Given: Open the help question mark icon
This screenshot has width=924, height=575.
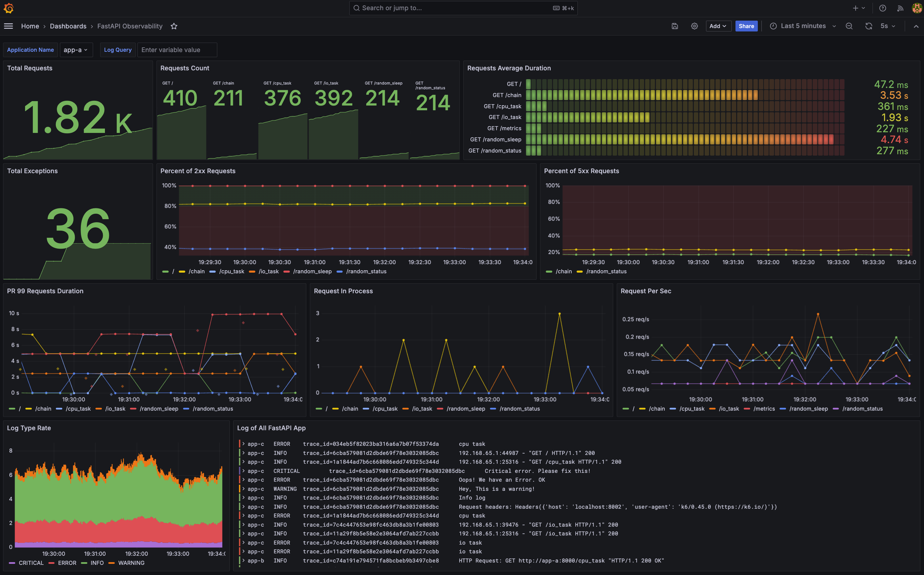Looking at the screenshot, I should [x=882, y=8].
